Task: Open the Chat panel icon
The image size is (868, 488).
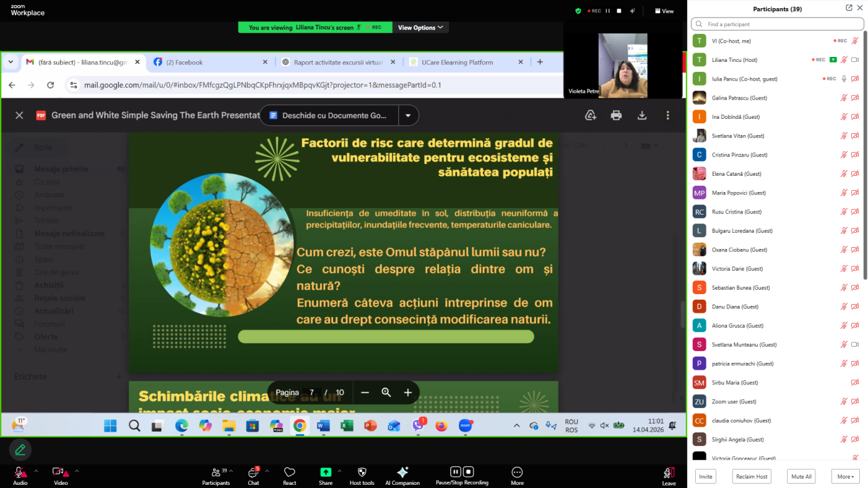Action: [253, 472]
